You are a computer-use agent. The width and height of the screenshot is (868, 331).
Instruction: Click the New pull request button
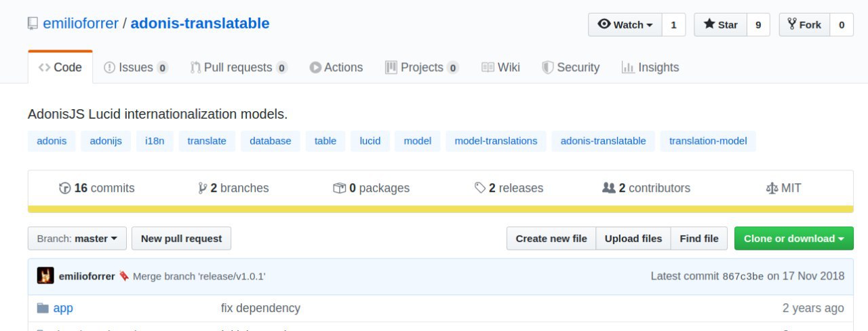pyautogui.click(x=181, y=238)
